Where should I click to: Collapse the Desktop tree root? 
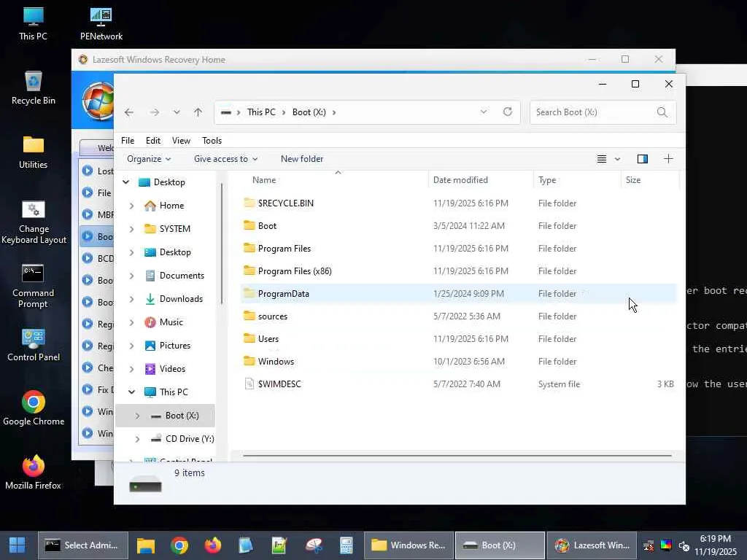125,182
